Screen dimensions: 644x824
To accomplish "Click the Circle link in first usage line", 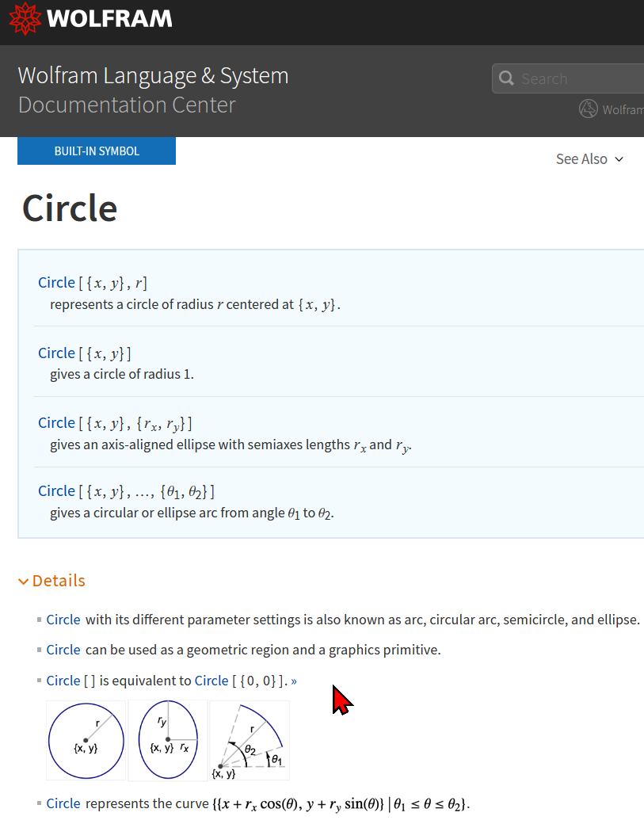I will [x=57, y=283].
